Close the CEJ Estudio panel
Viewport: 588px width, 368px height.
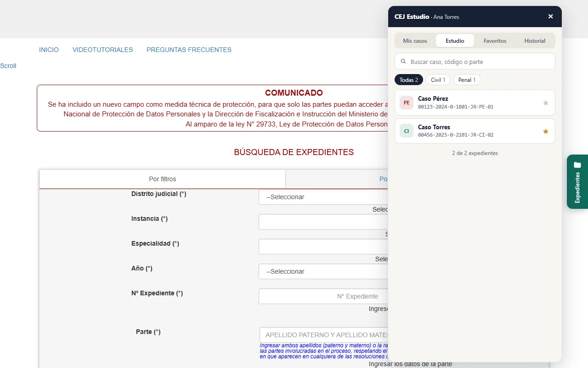[550, 17]
